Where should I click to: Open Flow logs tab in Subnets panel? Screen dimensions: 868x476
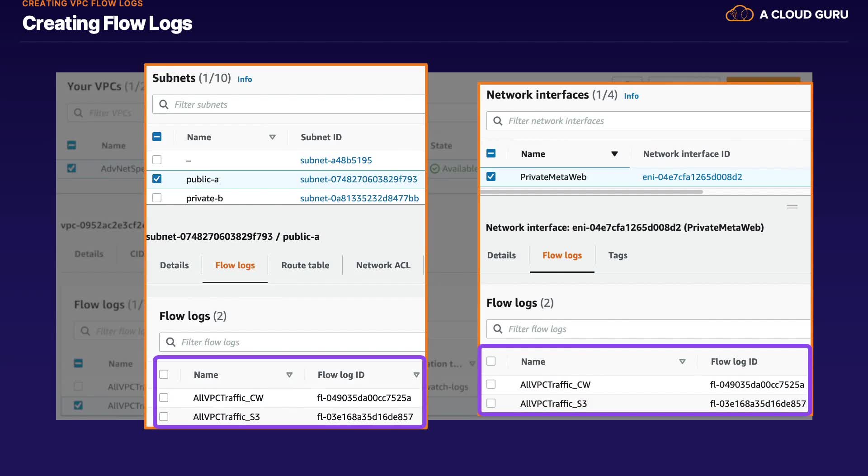point(235,265)
